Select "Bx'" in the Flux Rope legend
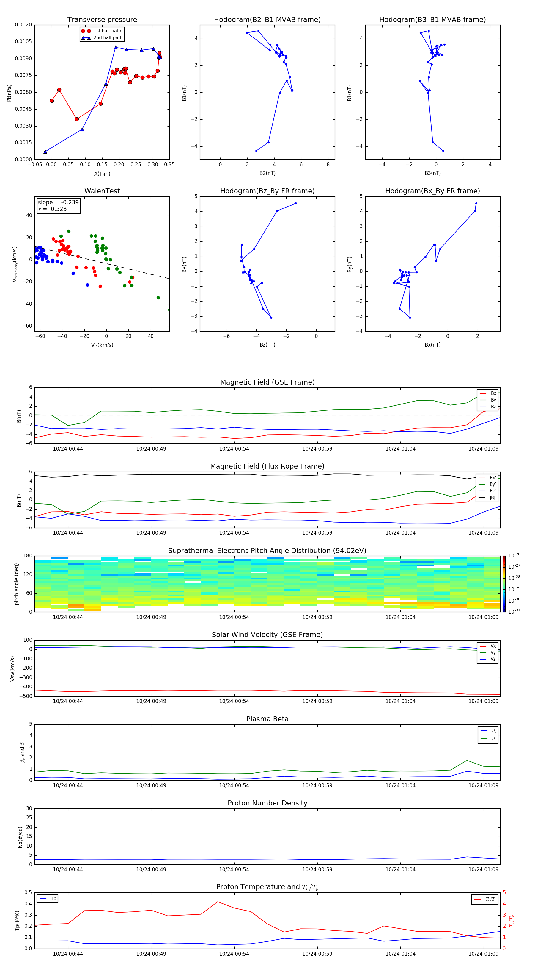The width and height of the screenshot is (535, 980). 487,478
